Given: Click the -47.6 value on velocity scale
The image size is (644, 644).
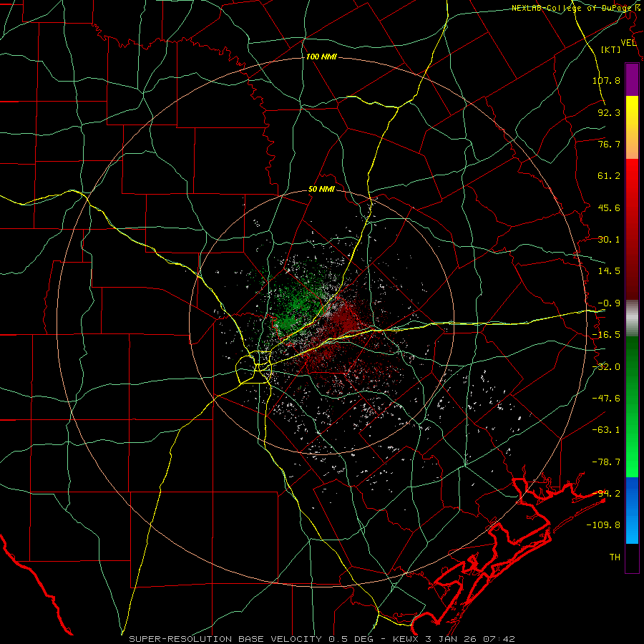Looking at the screenshot, I should pos(606,399).
